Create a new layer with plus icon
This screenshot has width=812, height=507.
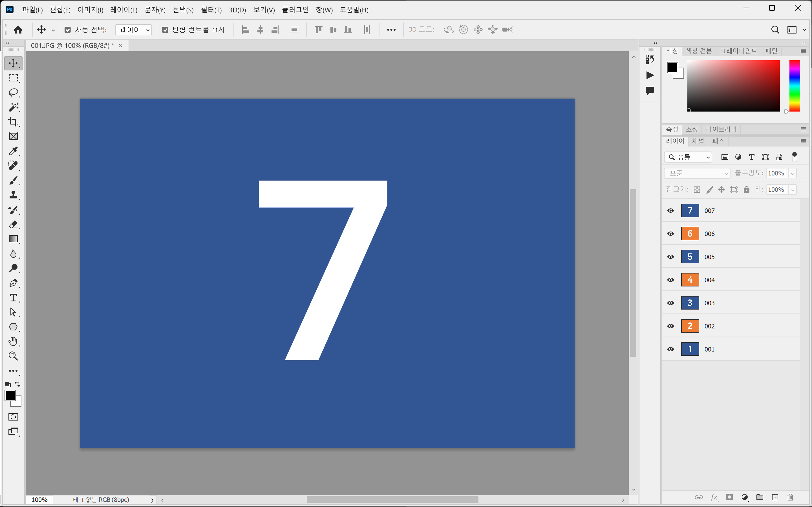tap(775, 497)
